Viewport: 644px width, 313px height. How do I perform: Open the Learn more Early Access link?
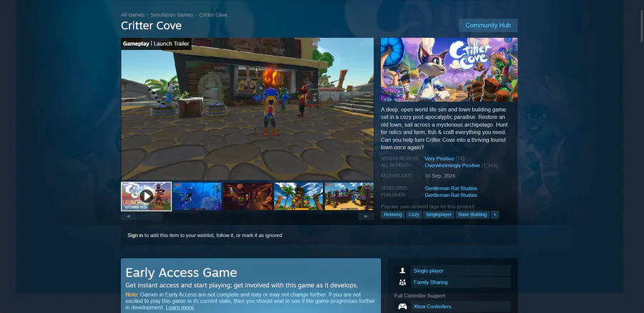[x=180, y=307]
